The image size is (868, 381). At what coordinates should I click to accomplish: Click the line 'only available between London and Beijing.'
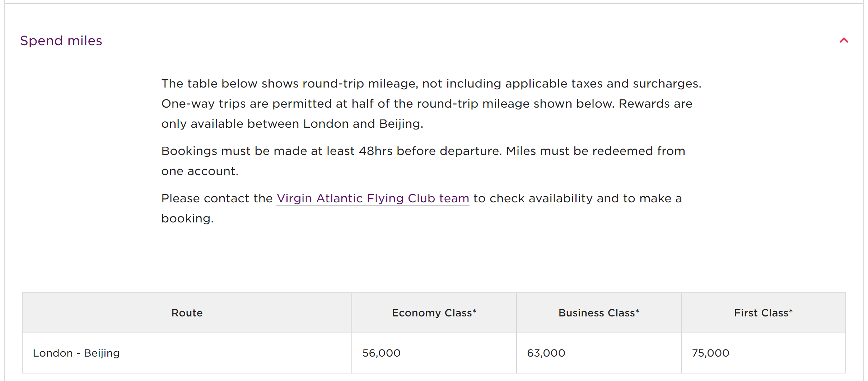click(292, 124)
